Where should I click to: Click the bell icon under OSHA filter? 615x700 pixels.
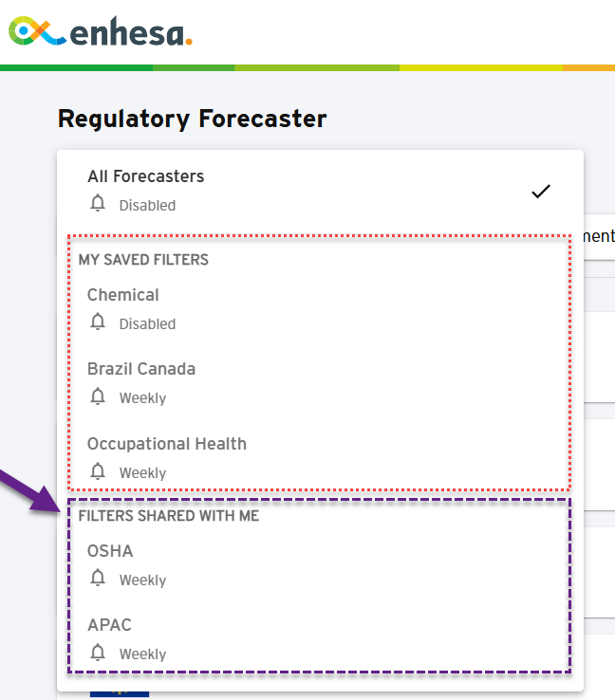pos(98,578)
